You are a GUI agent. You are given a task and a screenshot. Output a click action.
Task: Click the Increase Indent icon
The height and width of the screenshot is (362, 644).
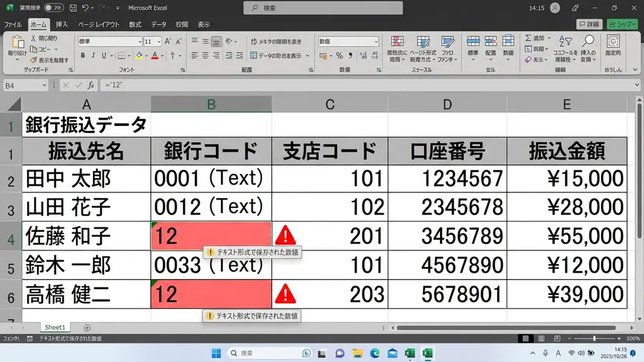pyautogui.click(x=240, y=55)
